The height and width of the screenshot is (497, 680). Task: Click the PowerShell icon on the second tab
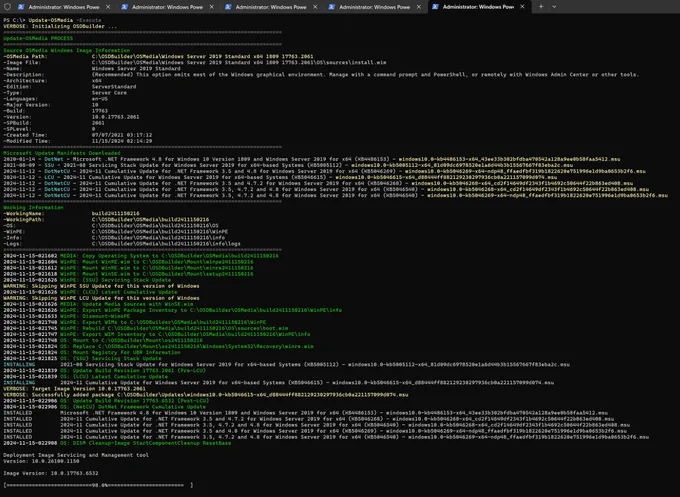pyautogui.click(x=124, y=7)
